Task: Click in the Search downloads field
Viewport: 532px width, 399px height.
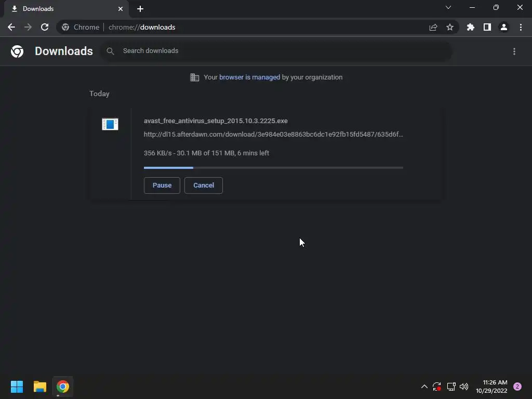Action: [x=276, y=51]
